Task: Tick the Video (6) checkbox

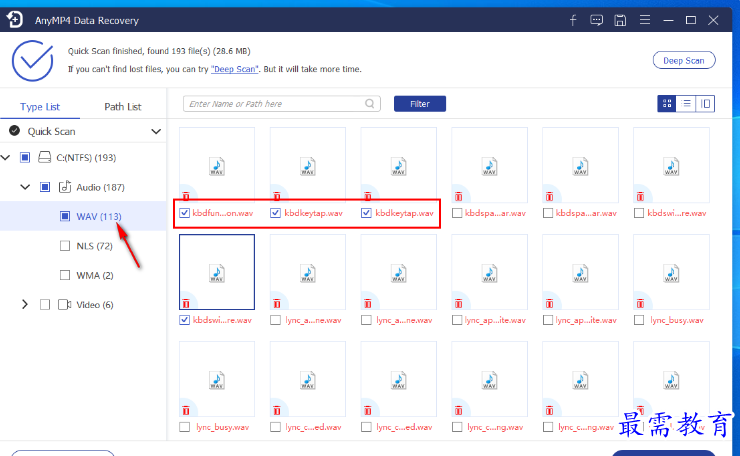Action: (45, 304)
